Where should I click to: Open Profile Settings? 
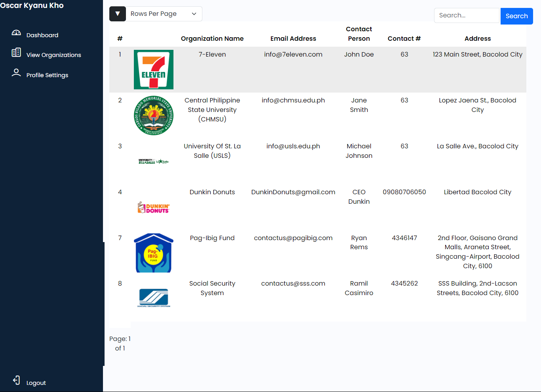pos(47,75)
